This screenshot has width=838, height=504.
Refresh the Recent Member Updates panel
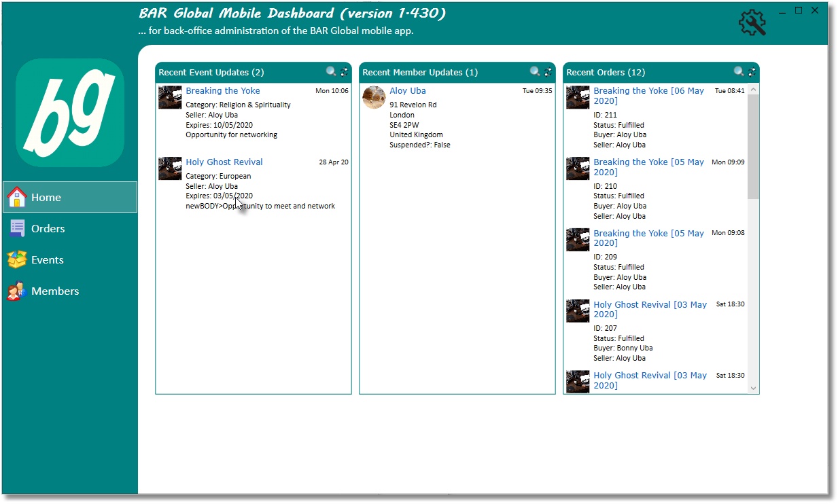(x=548, y=71)
